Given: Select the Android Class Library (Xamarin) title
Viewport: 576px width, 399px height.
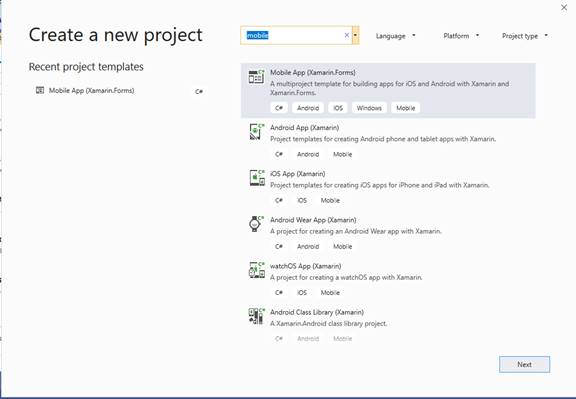Looking at the screenshot, I should point(317,312).
